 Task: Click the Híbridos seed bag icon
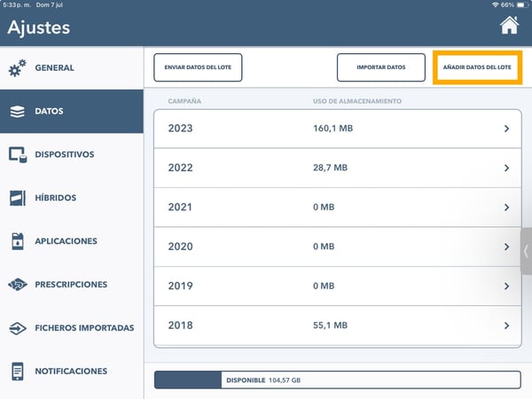(x=18, y=198)
